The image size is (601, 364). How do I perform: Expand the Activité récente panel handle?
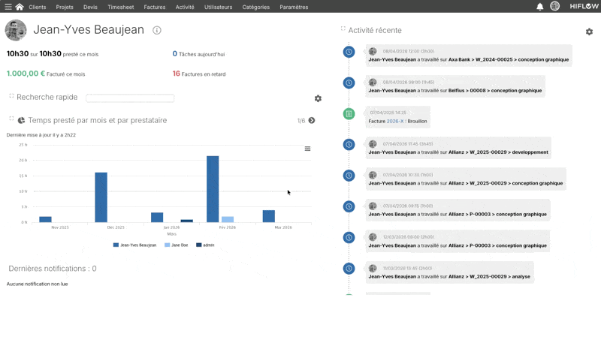343,29
